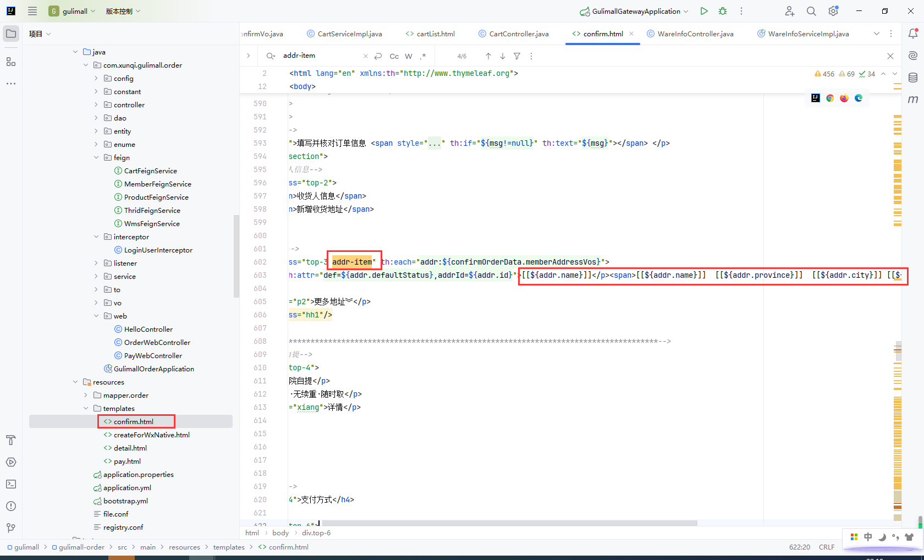Open the Terminal tool window
Viewport: 924px width, 560px height.
click(x=11, y=484)
